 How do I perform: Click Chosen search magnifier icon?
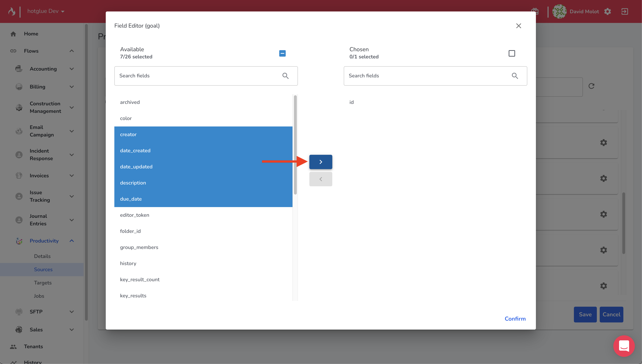point(515,76)
